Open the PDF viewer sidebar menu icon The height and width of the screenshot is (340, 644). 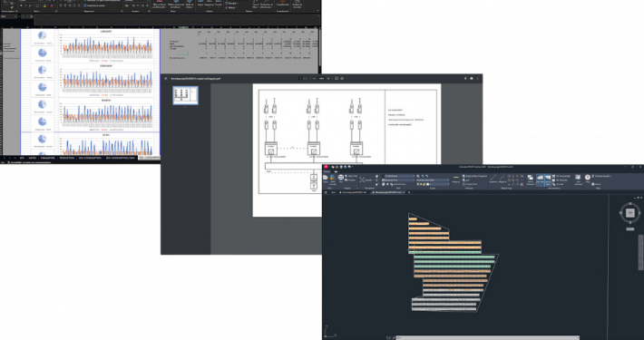click(x=165, y=79)
